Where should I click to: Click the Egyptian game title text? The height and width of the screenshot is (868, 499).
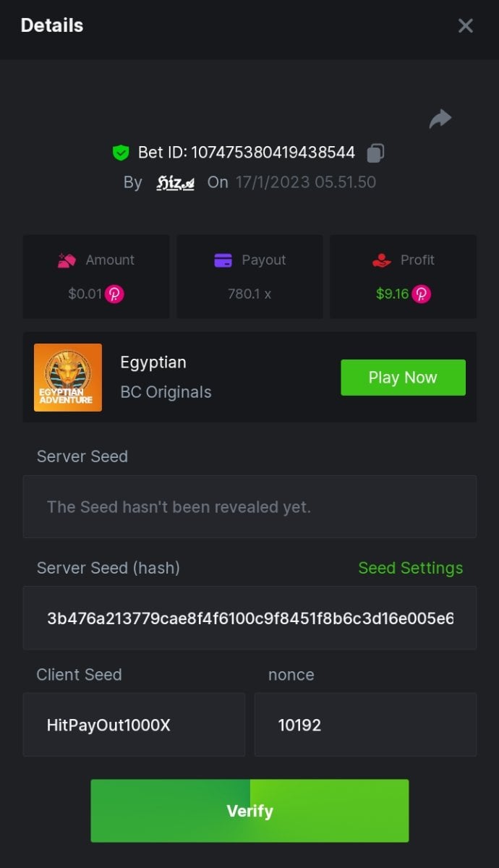[x=153, y=362]
